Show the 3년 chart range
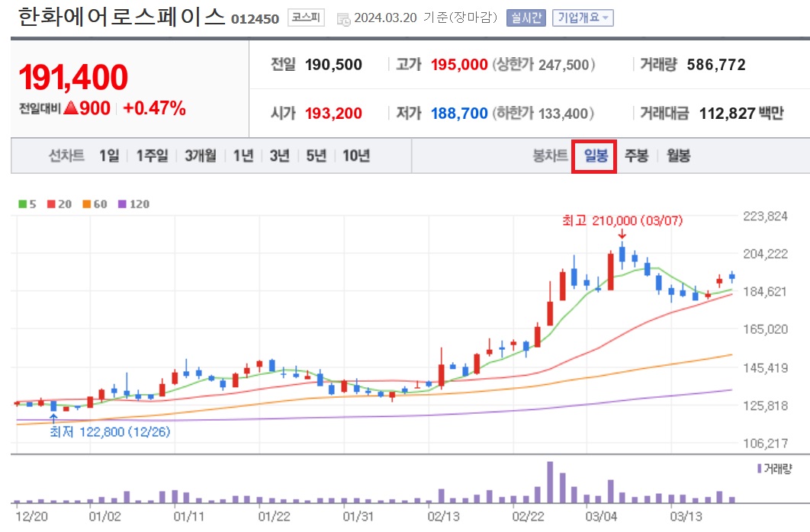Viewport: 810px width, 532px height. click(x=279, y=155)
